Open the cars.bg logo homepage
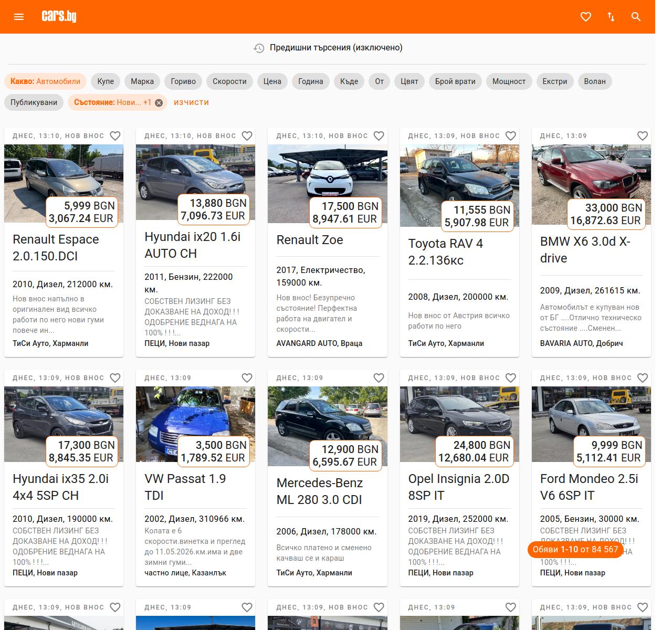This screenshot has width=672, height=630. [x=59, y=16]
